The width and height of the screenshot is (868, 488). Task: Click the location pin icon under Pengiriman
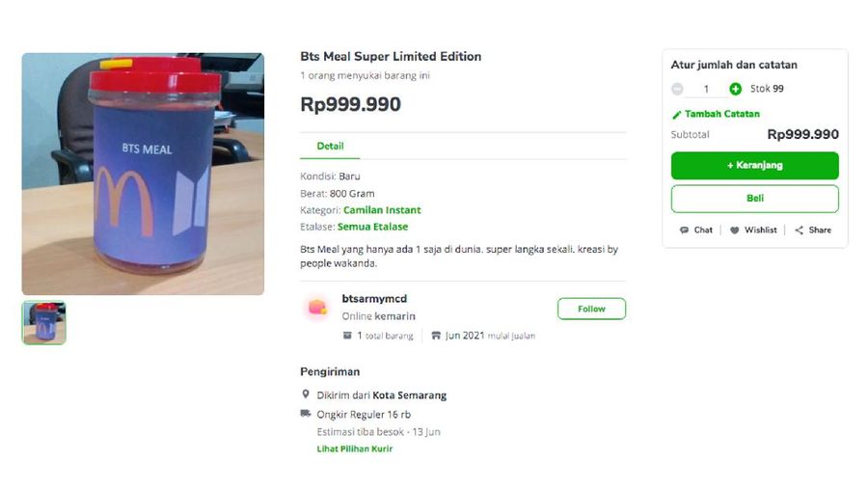[306, 394]
